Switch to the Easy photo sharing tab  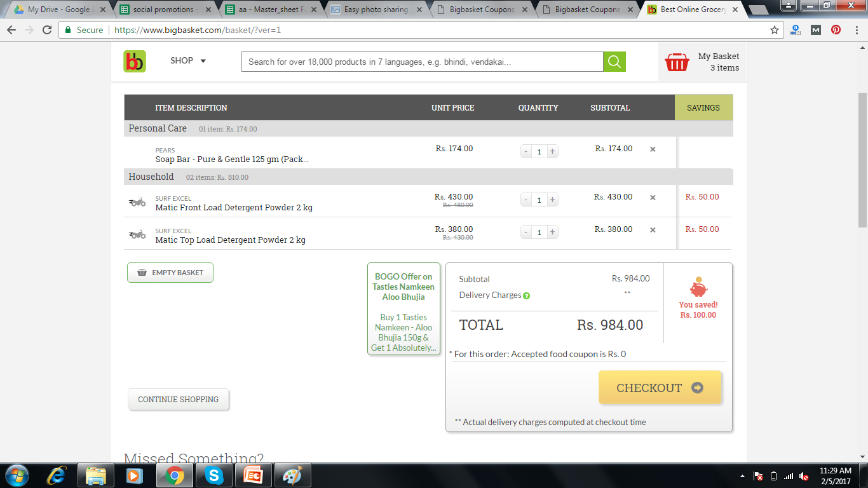(375, 10)
